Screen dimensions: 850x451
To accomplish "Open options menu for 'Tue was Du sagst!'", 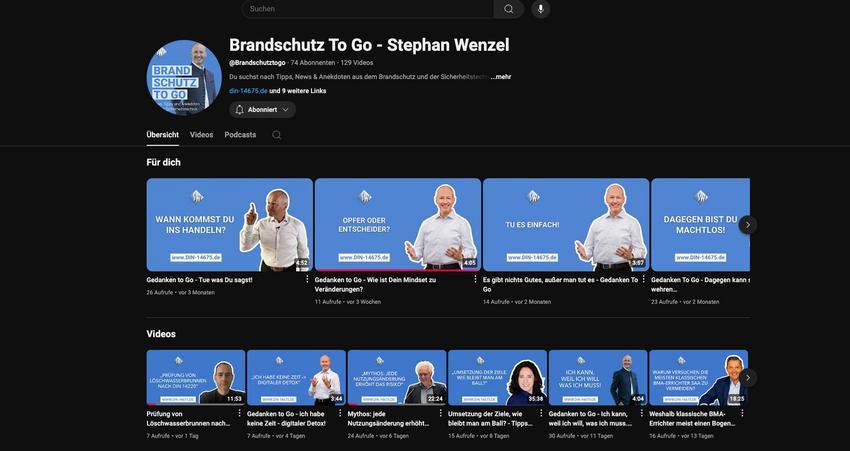I will click(x=307, y=279).
